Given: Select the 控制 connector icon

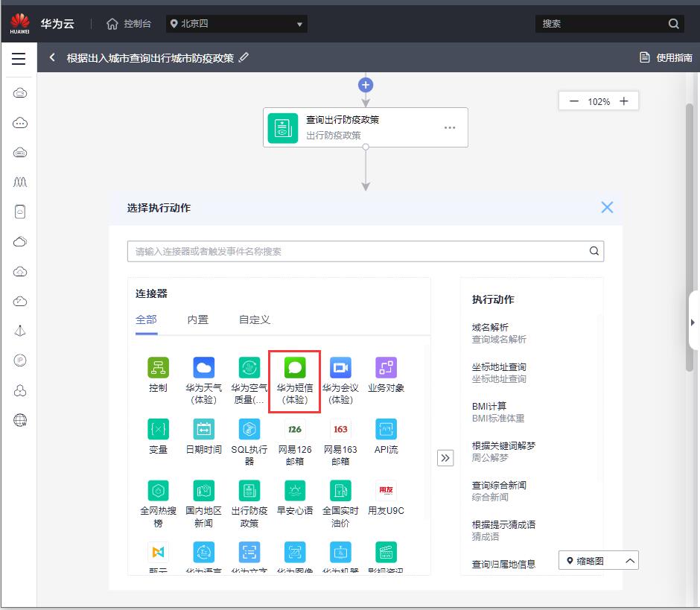Looking at the screenshot, I should (x=158, y=368).
